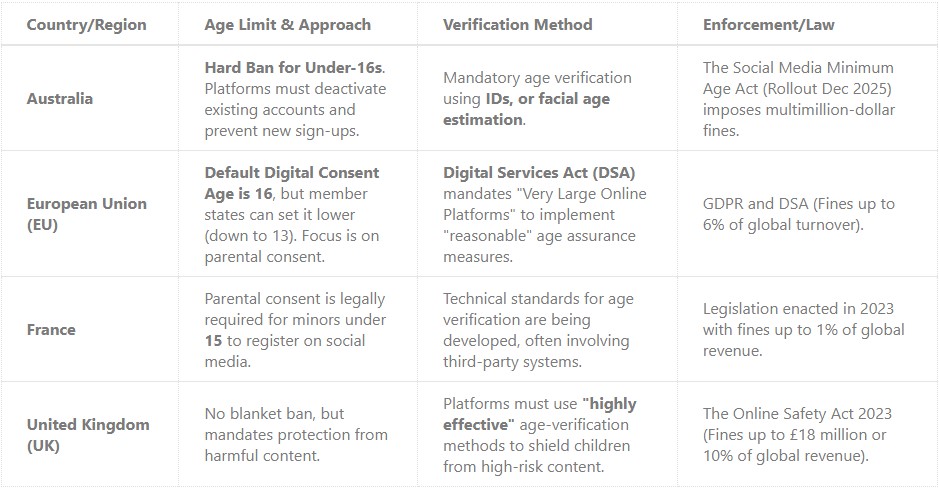Viewport: 939px width, 488px height.
Task: Click the Age Limit & Approach header
Action: pyautogui.click(x=287, y=24)
